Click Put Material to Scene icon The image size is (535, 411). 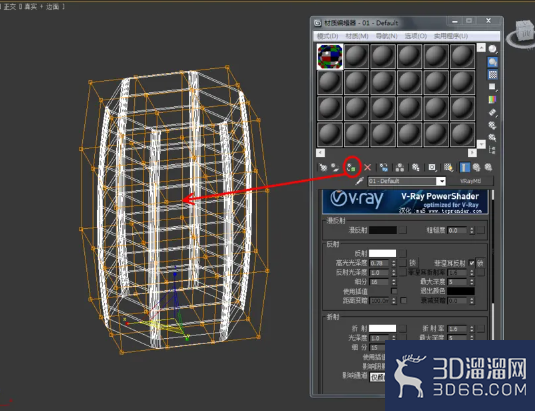click(x=335, y=167)
